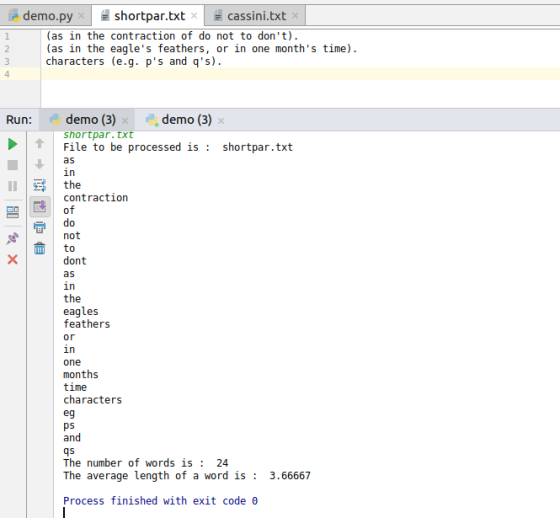Click the Restore Layout icon

coord(12,212)
